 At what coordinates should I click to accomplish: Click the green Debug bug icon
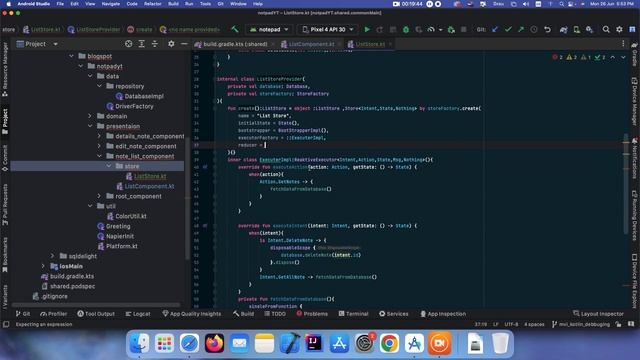pos(406,29)
